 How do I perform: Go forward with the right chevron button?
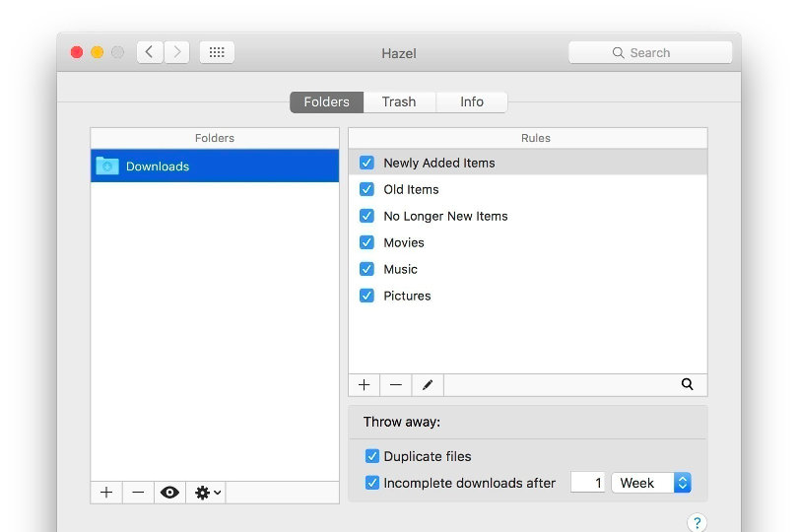[x=176, y=52]
